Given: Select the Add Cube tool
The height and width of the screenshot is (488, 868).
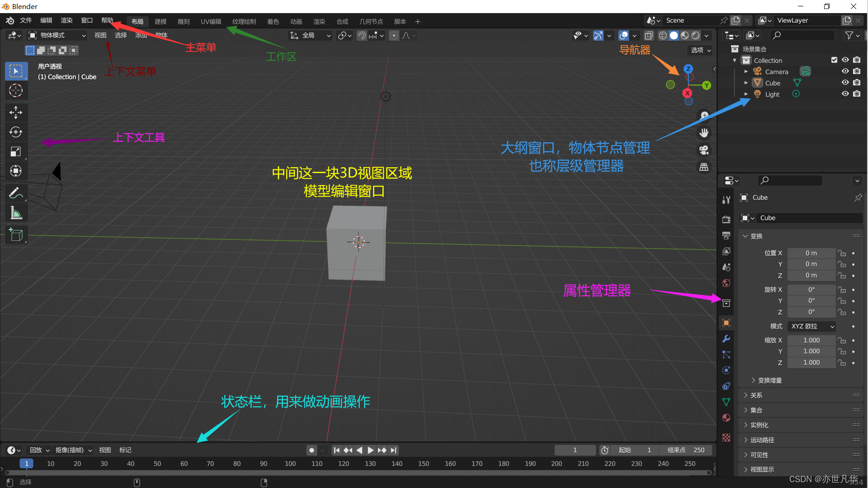Looking at the screenshot, I should (16, 235).
